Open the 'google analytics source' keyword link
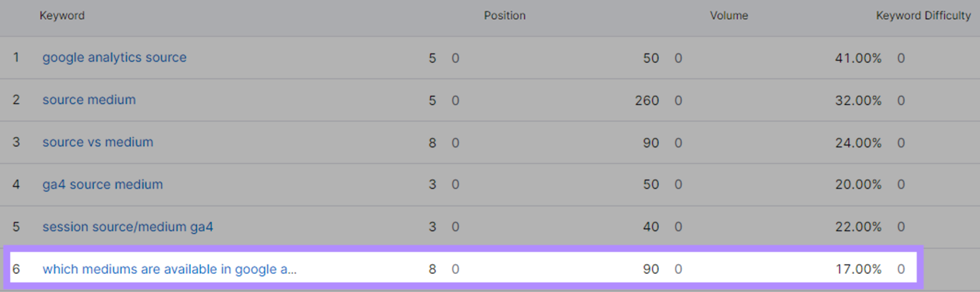Viewport: 980px width, 292px height. 114,57
